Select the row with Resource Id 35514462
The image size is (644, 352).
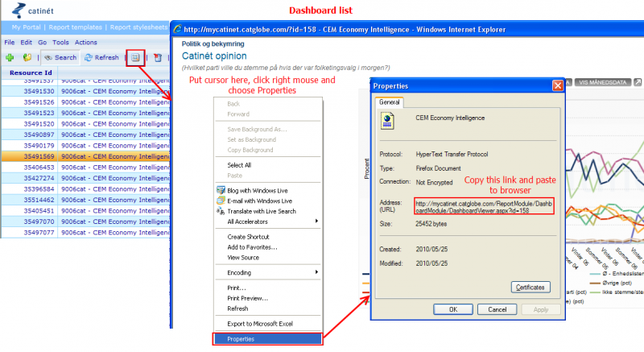[x=85, y=200]
